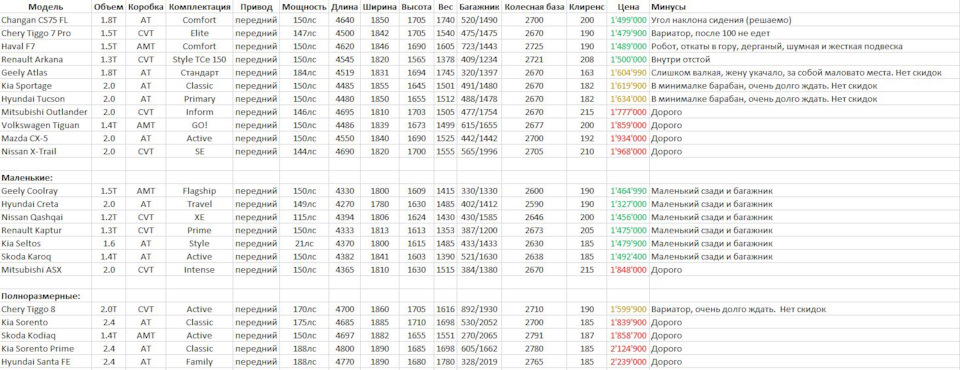Select the Haval F7 price 1'489'000
This screenshot has width=960, height=370.
629,47
